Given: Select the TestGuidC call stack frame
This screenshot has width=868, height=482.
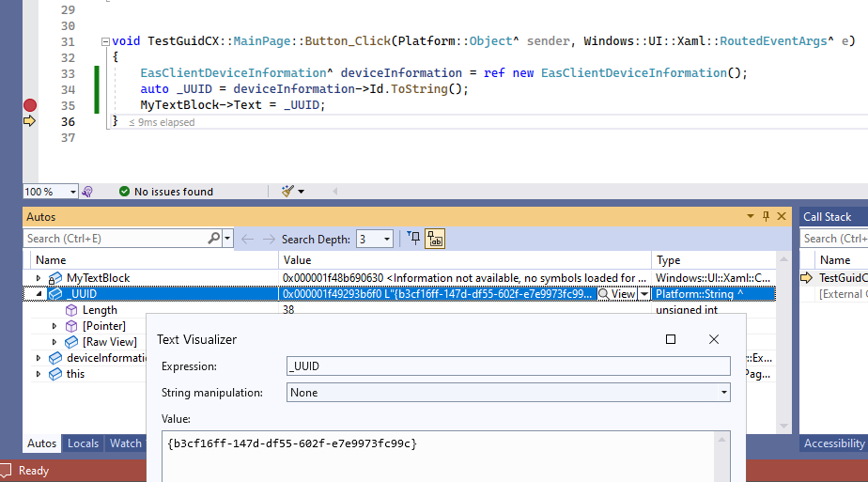Looking at the screenshot, I should pyautogui.click(x=844, y=278).
